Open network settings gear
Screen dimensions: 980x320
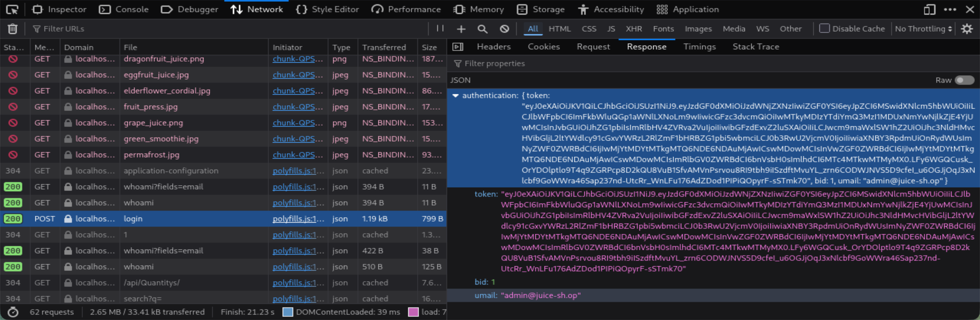967,29
